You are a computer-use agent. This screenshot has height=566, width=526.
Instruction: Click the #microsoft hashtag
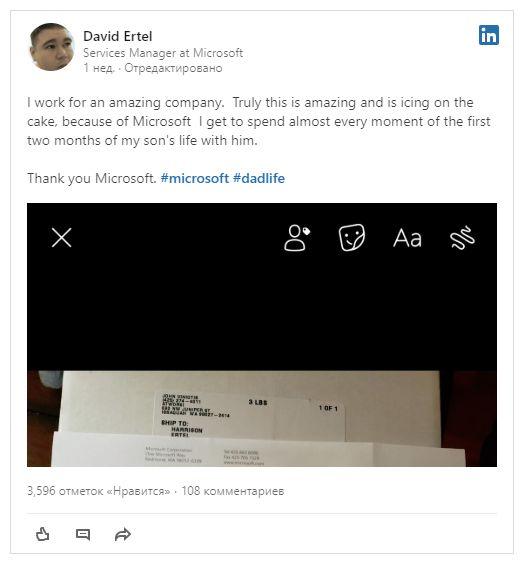tap(195, 178)
